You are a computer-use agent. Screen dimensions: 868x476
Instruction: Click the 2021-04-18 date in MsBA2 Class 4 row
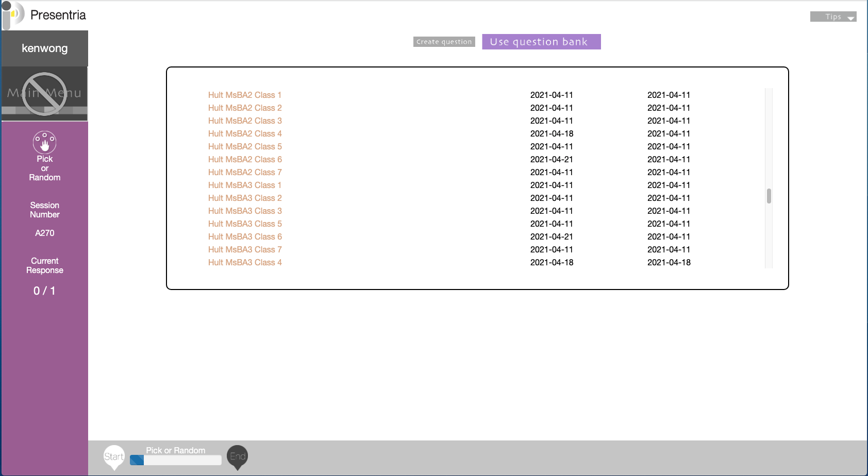tap(552, 133)
